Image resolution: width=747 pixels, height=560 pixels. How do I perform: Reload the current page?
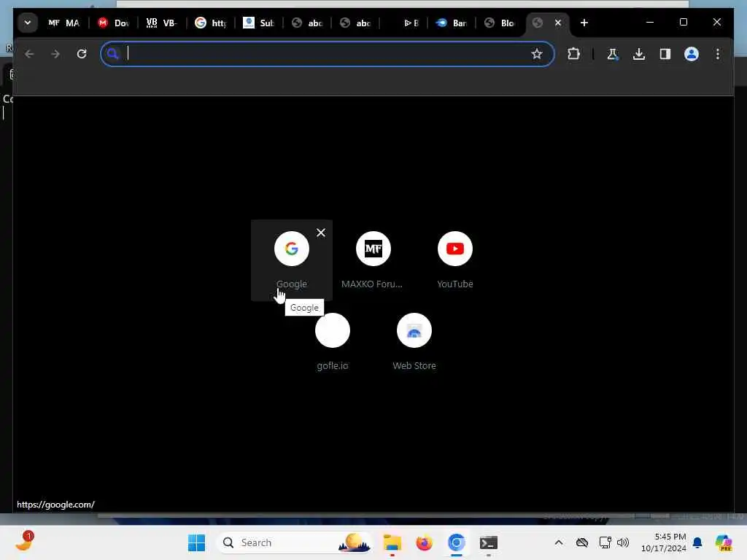click(82, 54)
